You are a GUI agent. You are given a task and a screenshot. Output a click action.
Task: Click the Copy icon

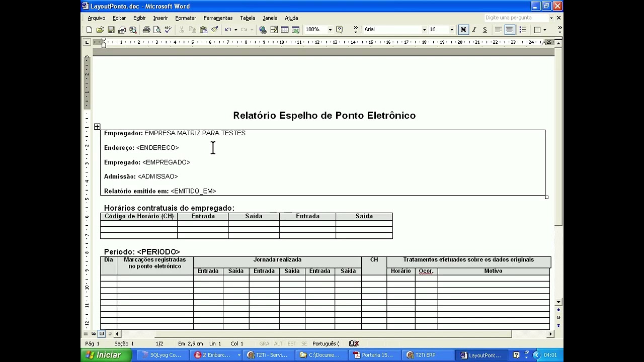[x=193, y=30]
